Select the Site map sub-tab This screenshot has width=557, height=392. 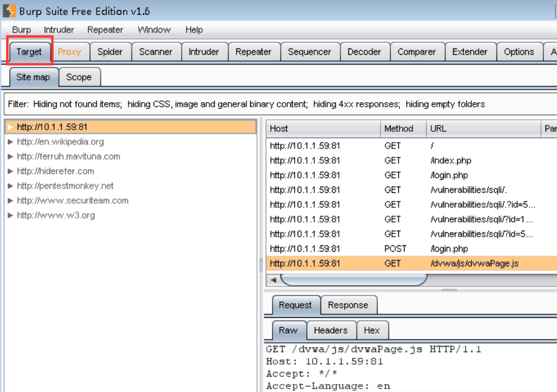click(33, 77)
